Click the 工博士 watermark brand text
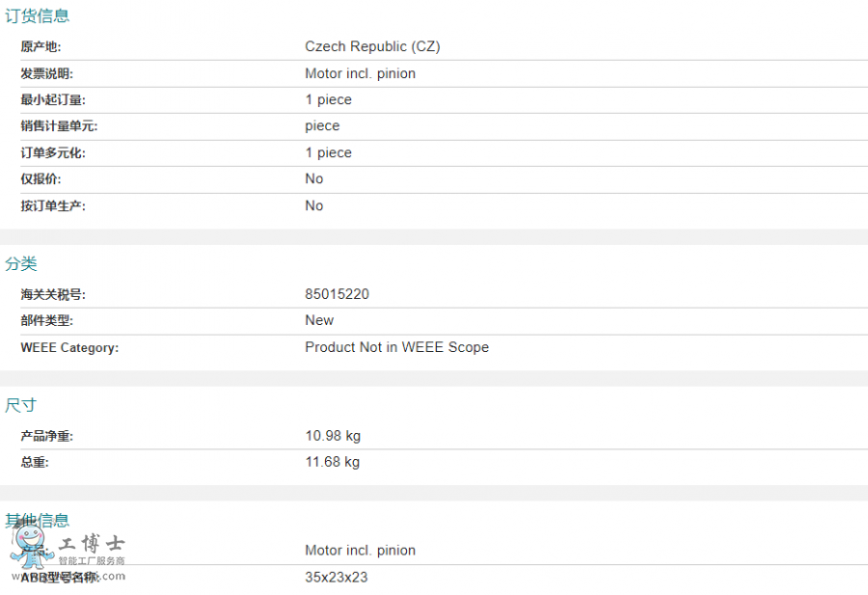The image size is (868, 595). tap(92, 544)
